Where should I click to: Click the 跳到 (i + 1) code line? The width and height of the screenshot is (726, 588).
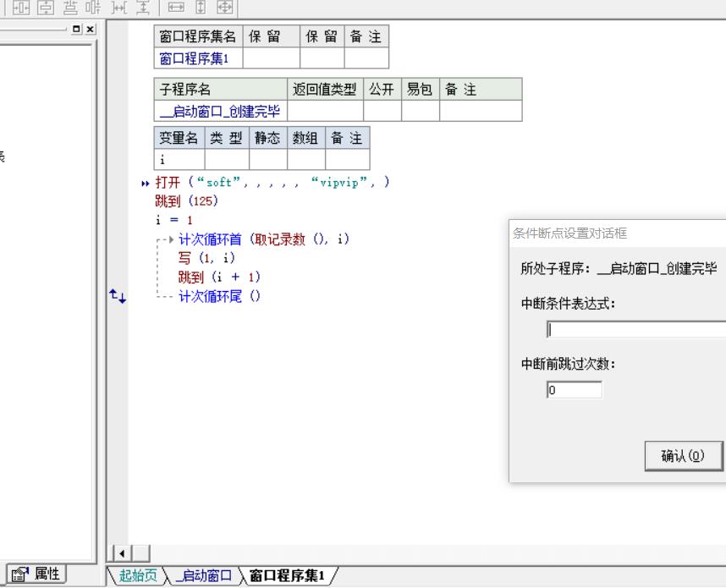coord(219,277)
